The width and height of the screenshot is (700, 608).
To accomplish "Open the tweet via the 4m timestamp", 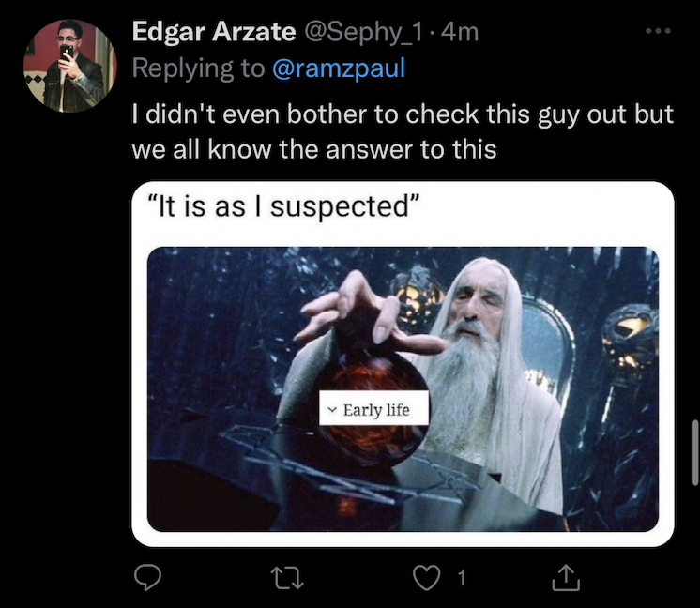I will pos(460,32).
